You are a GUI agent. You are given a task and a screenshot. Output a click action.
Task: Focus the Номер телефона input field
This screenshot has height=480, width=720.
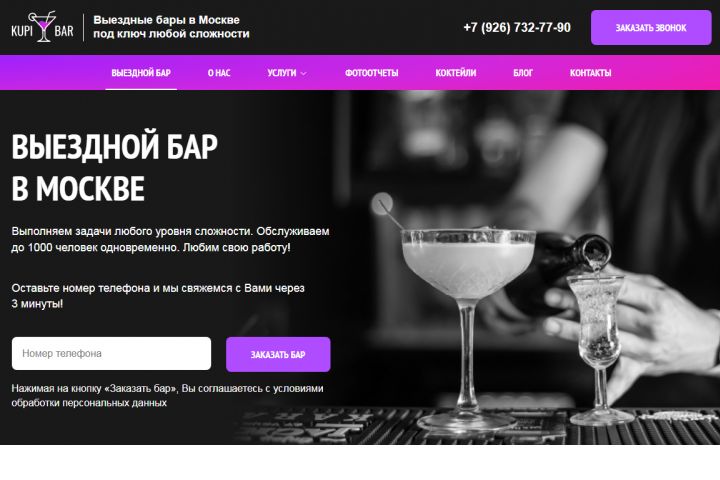pos(112,353)
